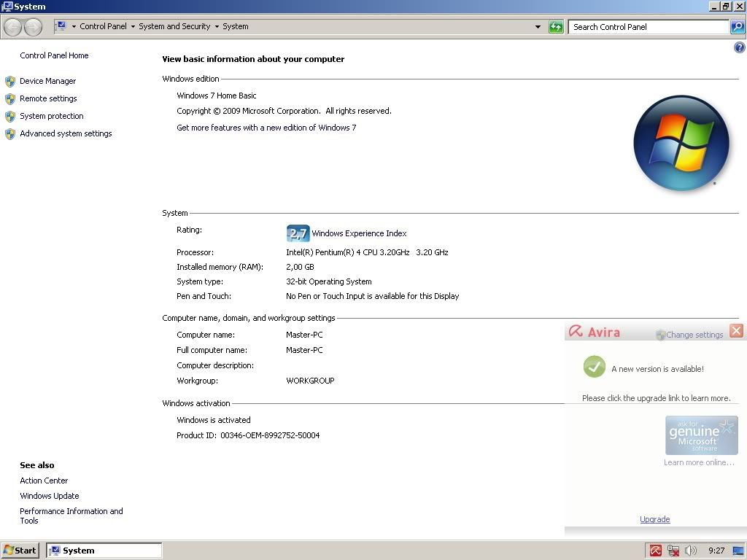The width and height of the screenshot is (747, 560).
Task: Click the Windows is activated text
Action: pos(214,420)
